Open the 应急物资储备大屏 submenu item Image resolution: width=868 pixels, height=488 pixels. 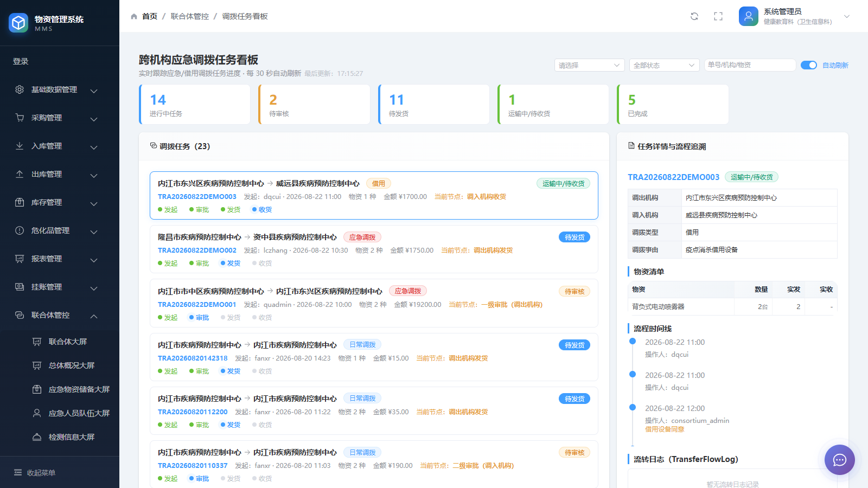pos(60,389)
